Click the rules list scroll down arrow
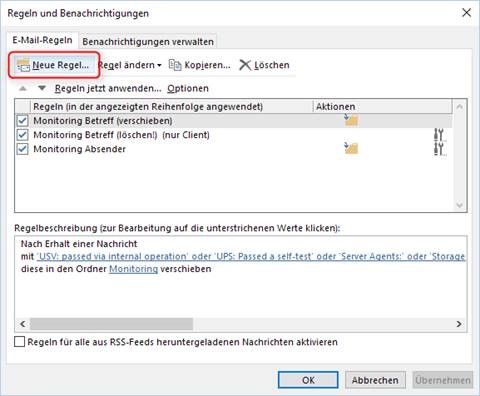This screenshot has width=480, height=396. pos(460,205)
